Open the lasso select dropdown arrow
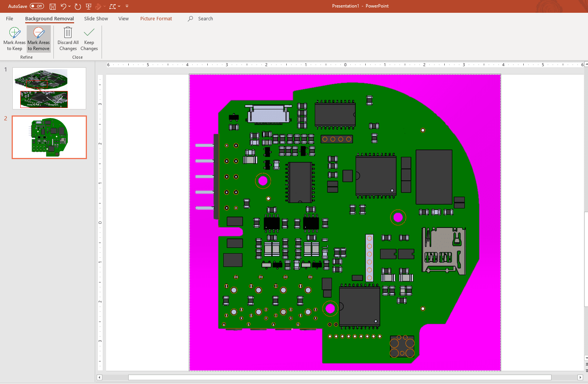Screen dimensions: 588x384 pos(119,6)
